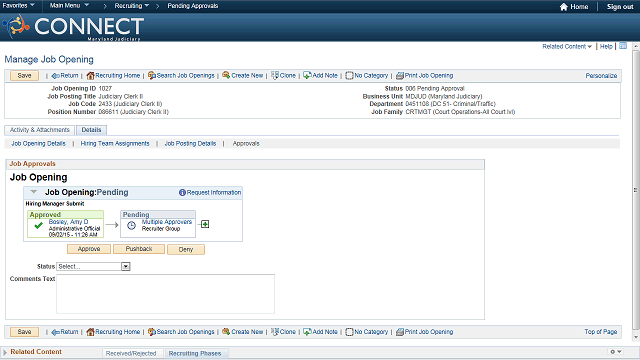This screenshot has width=640, height=360.
Task: Click the Return arrow icon in top toolbar
Action: coord(56,76)
